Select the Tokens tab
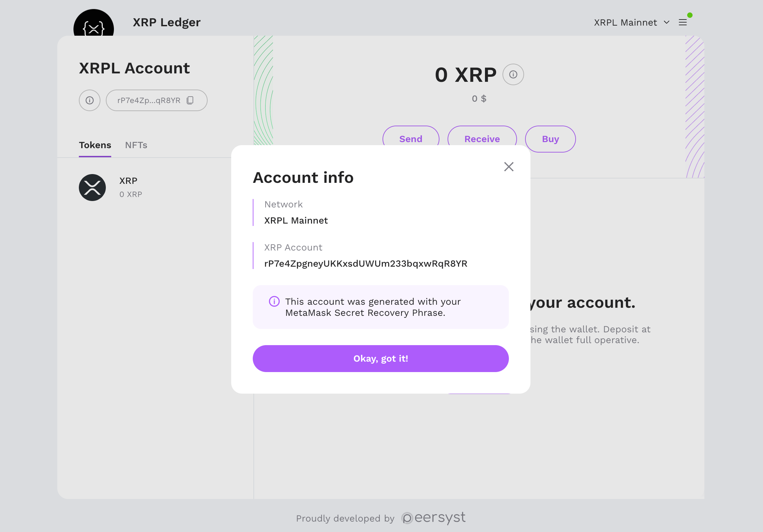The height and width of the screenshot is (532, 763). [95, 145]
